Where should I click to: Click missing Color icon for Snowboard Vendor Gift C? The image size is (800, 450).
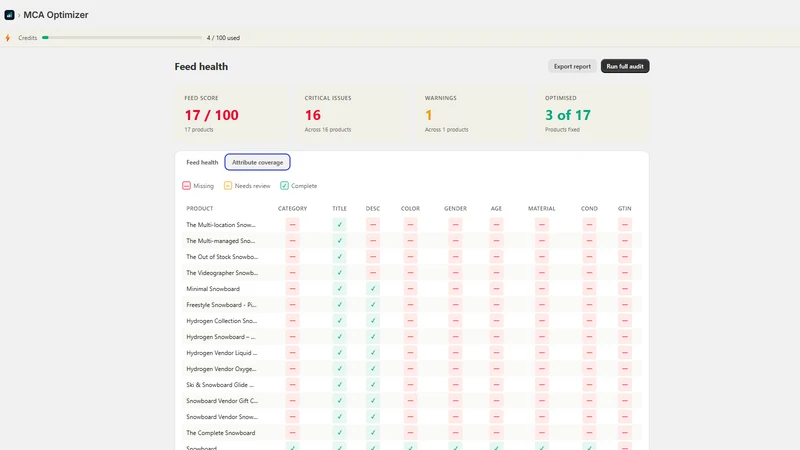pos(410,401)
